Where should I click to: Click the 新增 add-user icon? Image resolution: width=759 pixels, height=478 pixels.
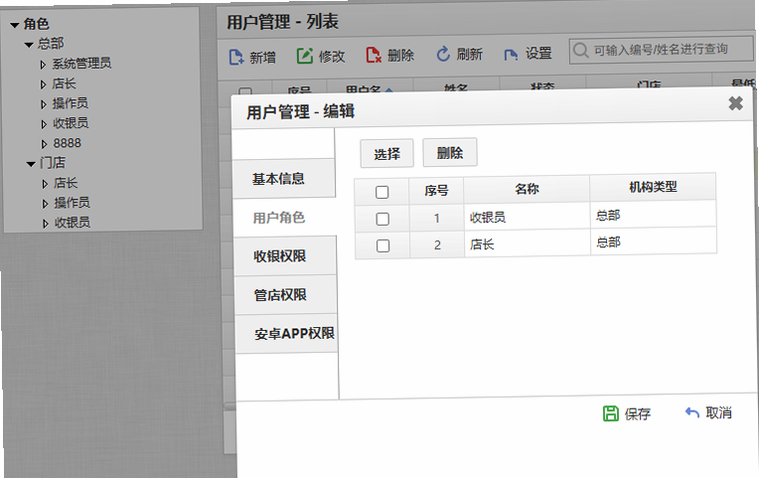(x=236, y=57)
